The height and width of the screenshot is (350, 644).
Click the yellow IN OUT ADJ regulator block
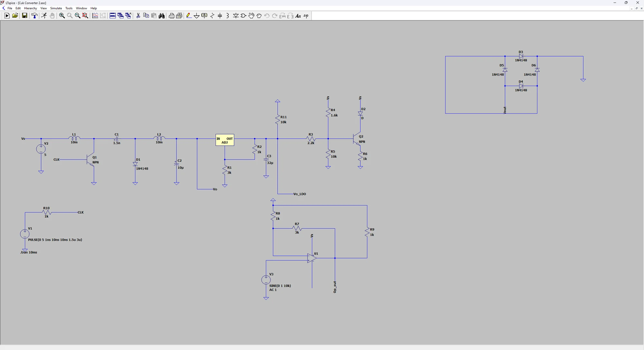click(x=225, y=140)
